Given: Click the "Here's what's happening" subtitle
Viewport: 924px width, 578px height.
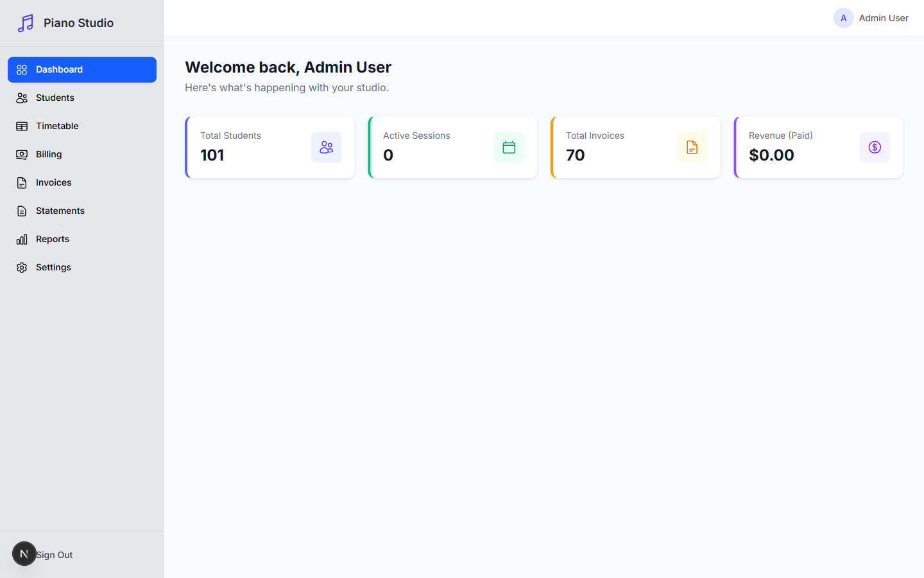Looking at the screenshot, I should click(x=287, y=87).
